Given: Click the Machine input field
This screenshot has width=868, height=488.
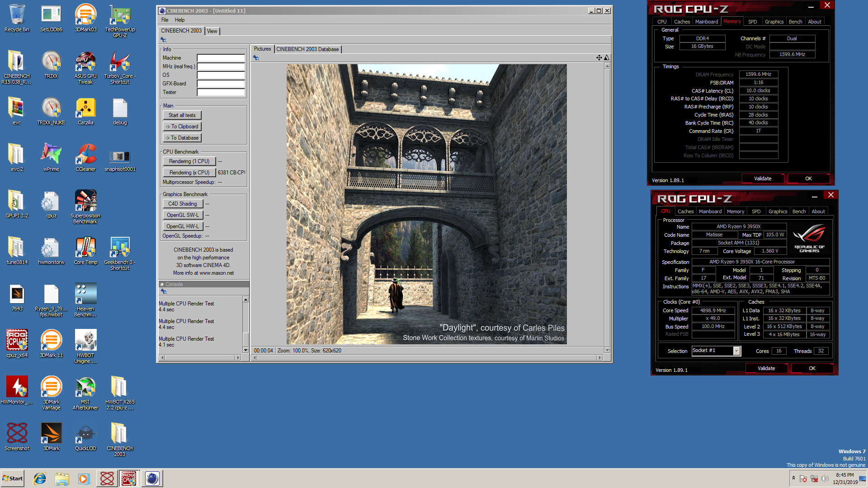Looking at the screenshot, I should (x=221, y=58).
